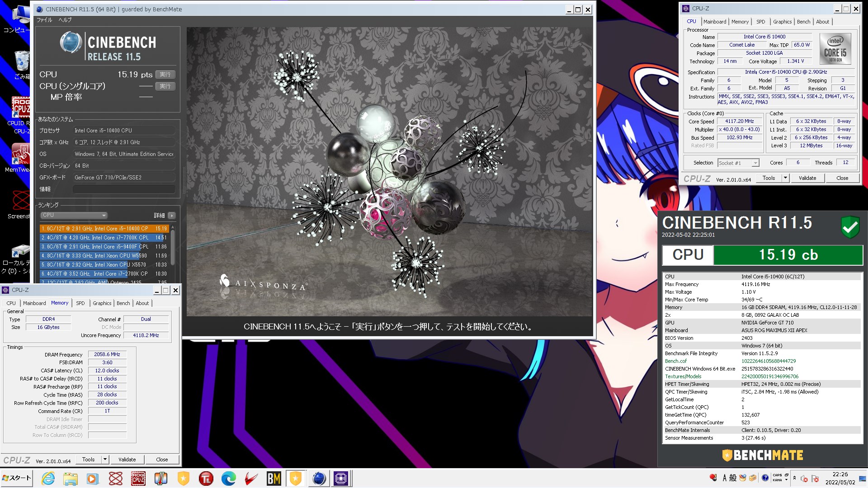Click IME pad icon in language bar
The image size is (868, 488).
pos(743,478)
